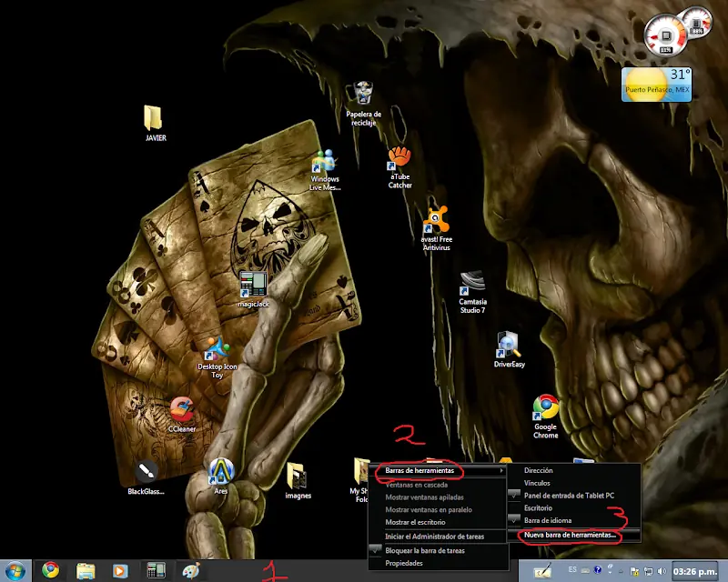Image resolution: width=728 pixels, height=582 pixels.
Task: Select the BlackGlass desktop icon
Action: [x=146, y=478]
